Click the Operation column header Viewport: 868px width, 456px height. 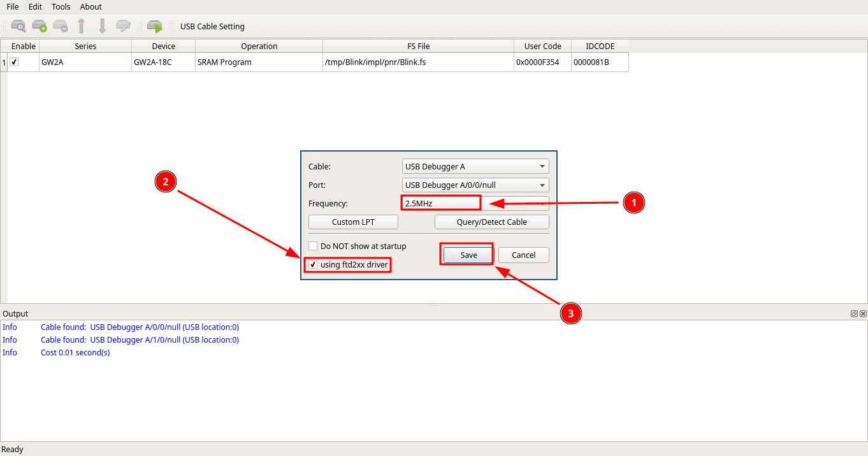259,46
